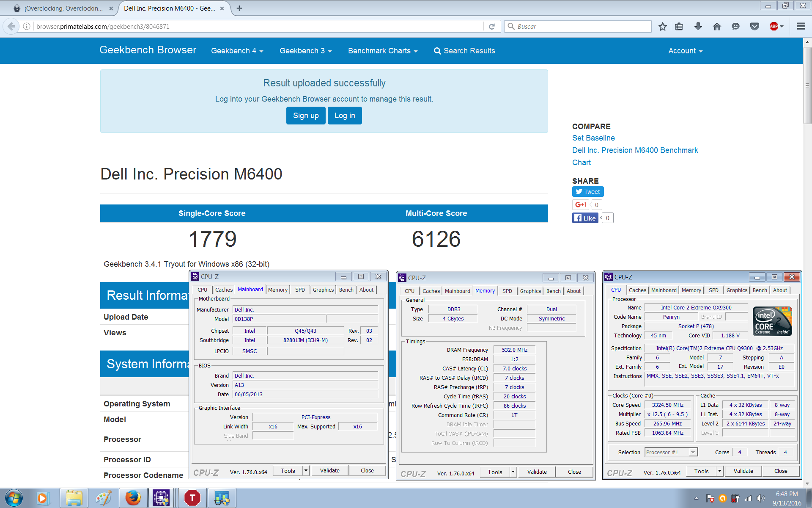
Task: Click the volume speaker tray icon
Action: 761,498
